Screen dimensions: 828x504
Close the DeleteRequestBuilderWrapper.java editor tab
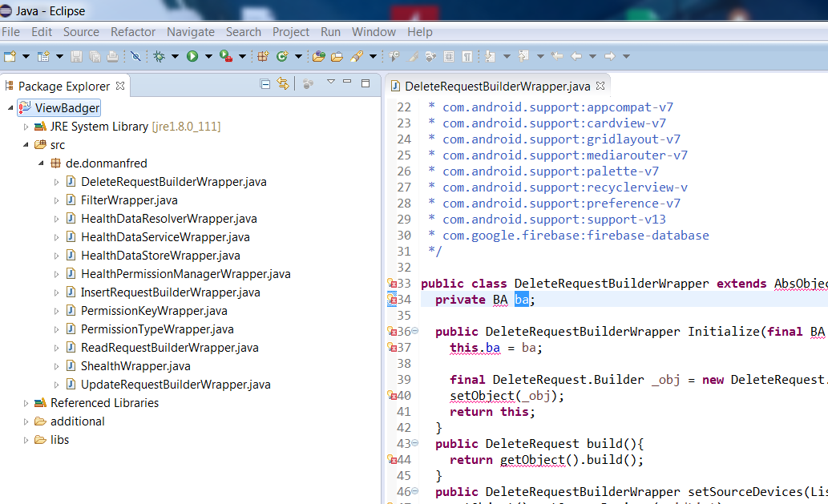click(600, 86)
